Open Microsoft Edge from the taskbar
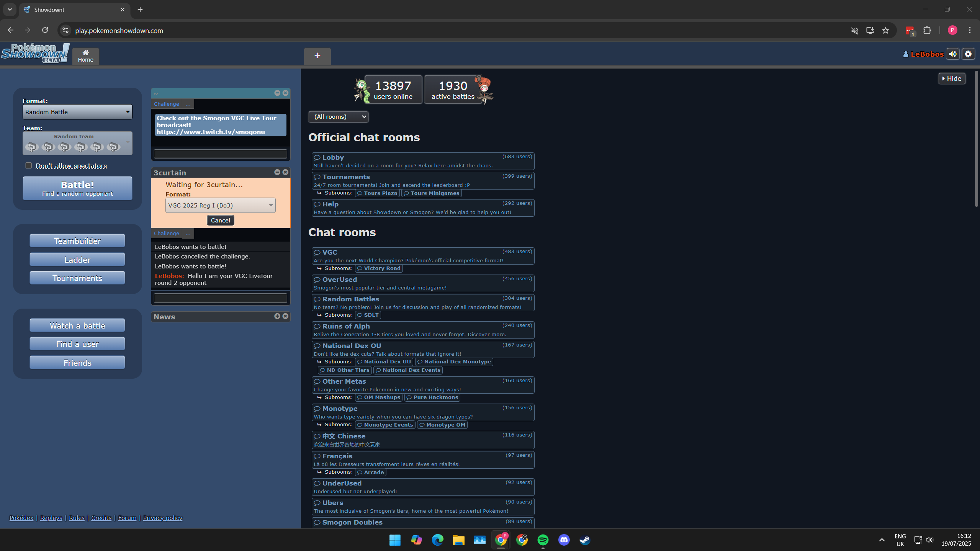The width and height of the screenshot is (980, 551). 437,540
